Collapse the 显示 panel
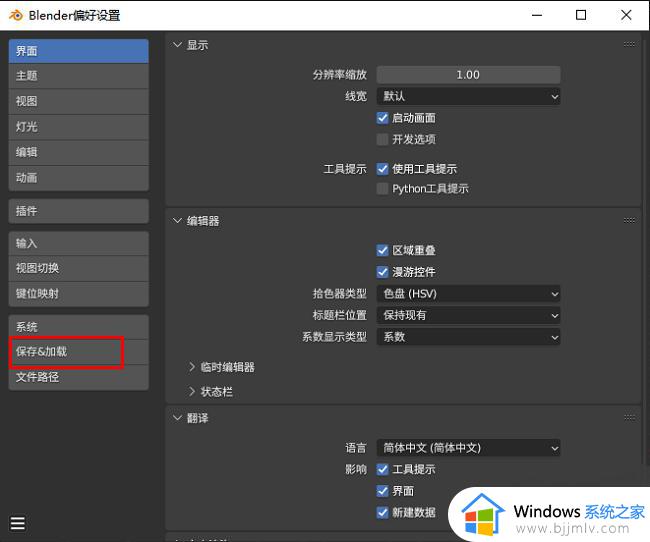Viewport: 650px width, 542px height. (177, 45)
